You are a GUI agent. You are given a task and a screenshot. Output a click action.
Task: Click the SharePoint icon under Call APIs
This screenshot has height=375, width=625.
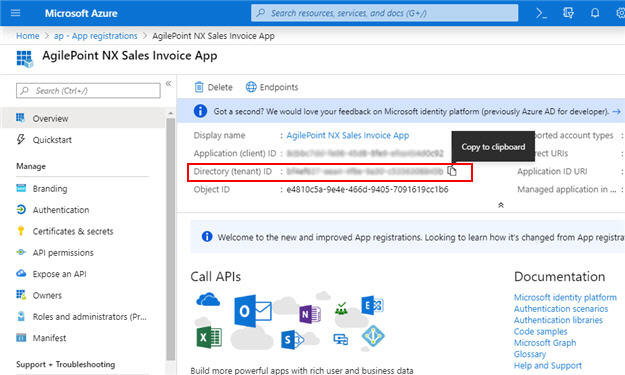coord(292,340)
